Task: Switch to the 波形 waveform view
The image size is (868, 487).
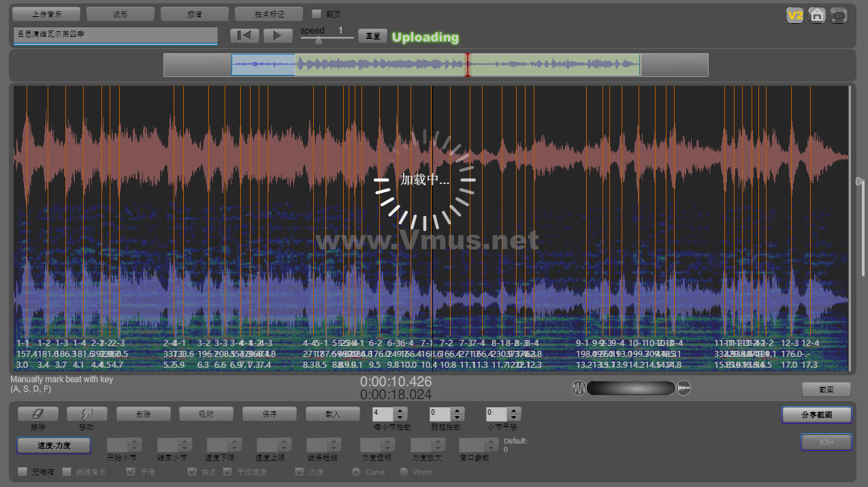Action: (120, 14)
